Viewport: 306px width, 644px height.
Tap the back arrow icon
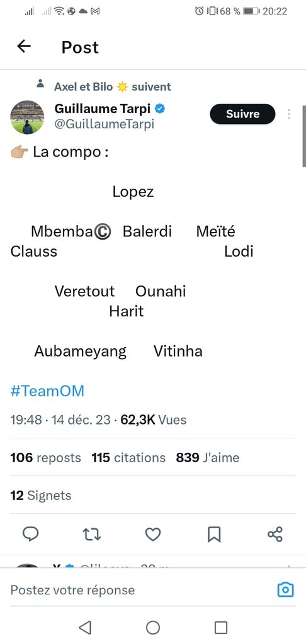pyautogui.click(x=24, y=47)
